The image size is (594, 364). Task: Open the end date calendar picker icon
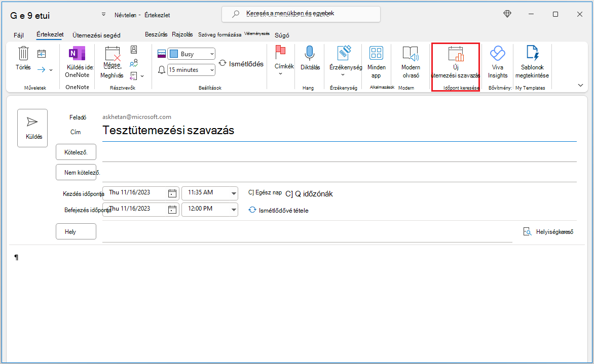click(x=172, y=210)
